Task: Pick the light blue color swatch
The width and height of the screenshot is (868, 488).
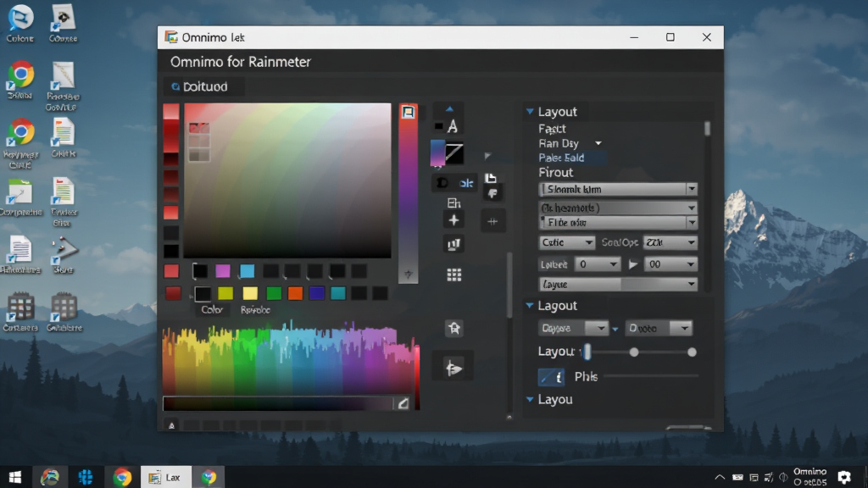Action: 247,270
